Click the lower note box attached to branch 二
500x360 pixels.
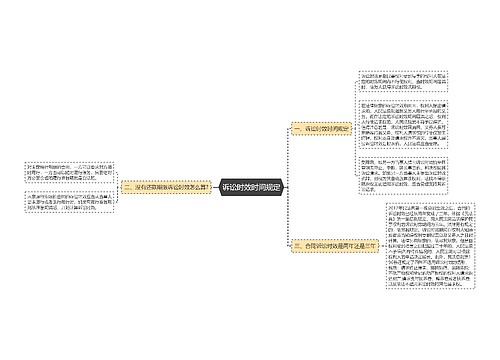[69, 202]
